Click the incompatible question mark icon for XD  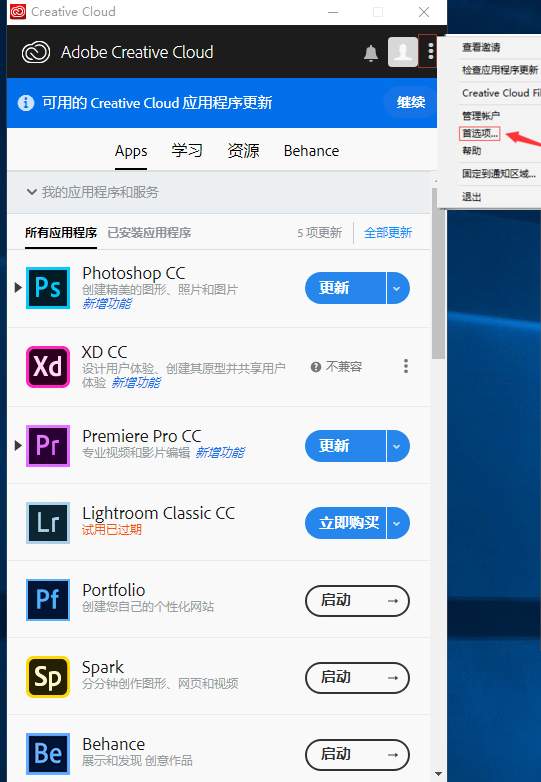tap(315, 367)
